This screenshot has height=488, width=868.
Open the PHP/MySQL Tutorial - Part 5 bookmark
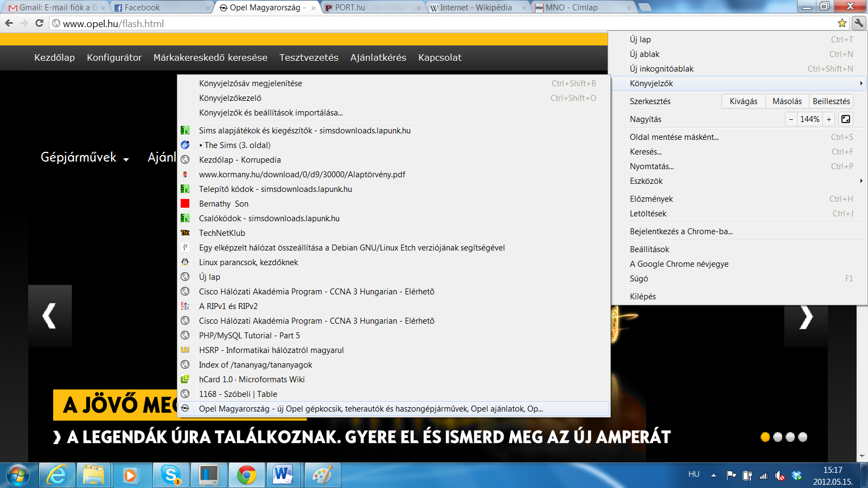[393, 336]
